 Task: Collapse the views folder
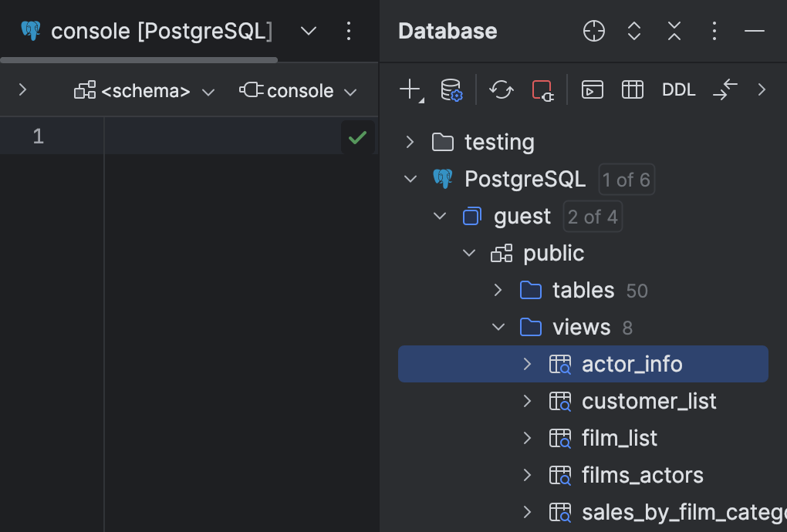(498, 327)
